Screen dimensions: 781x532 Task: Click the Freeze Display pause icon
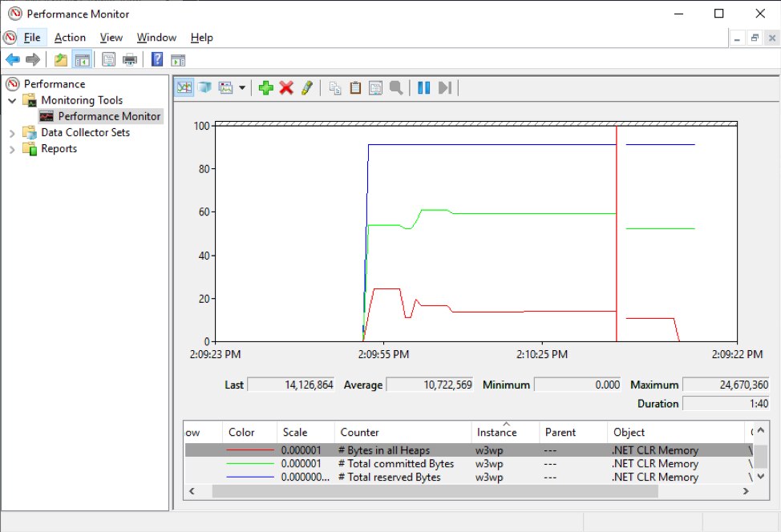[x=423, y=87]
